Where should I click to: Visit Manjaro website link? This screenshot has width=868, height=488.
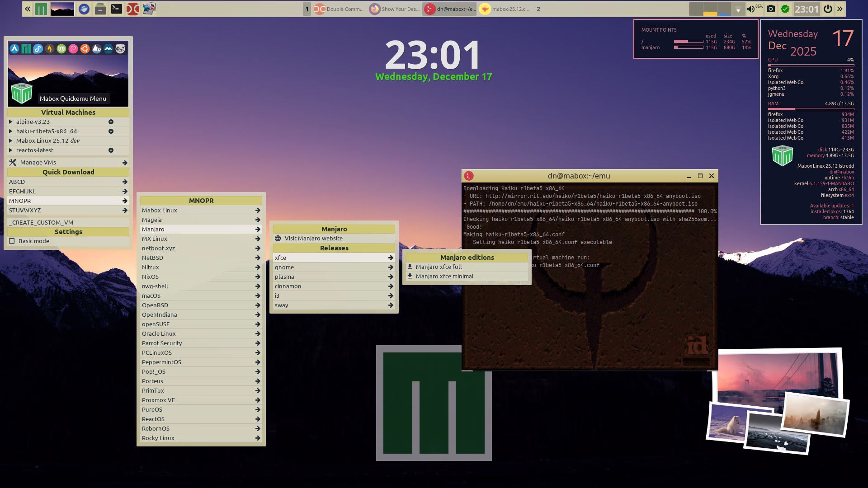(313, 238)
